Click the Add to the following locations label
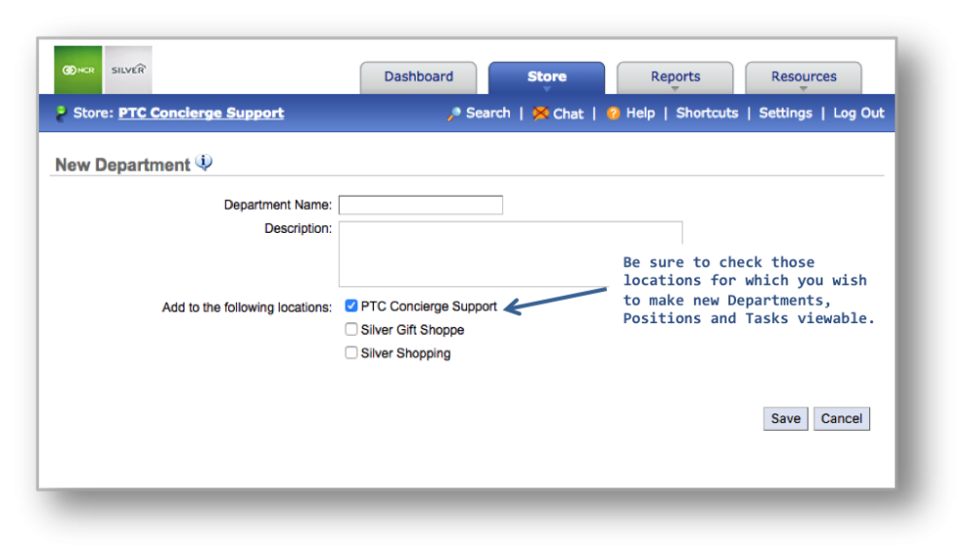Viewport: 971px width, 560px height. [x=247, y=308]
